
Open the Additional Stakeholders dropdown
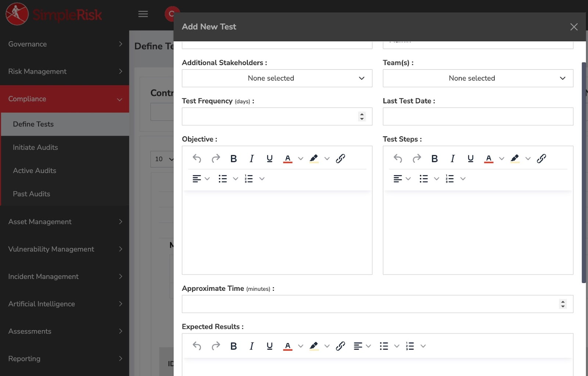[277, 78]
